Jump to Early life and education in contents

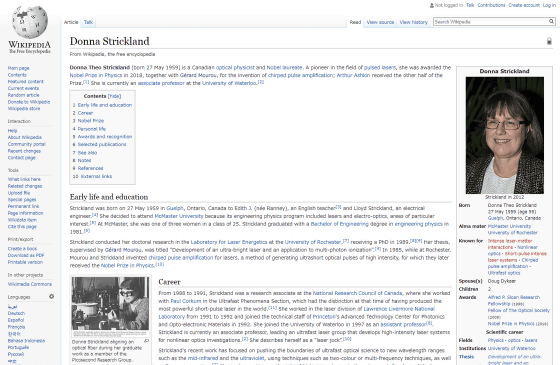click(x=105, y=105)
